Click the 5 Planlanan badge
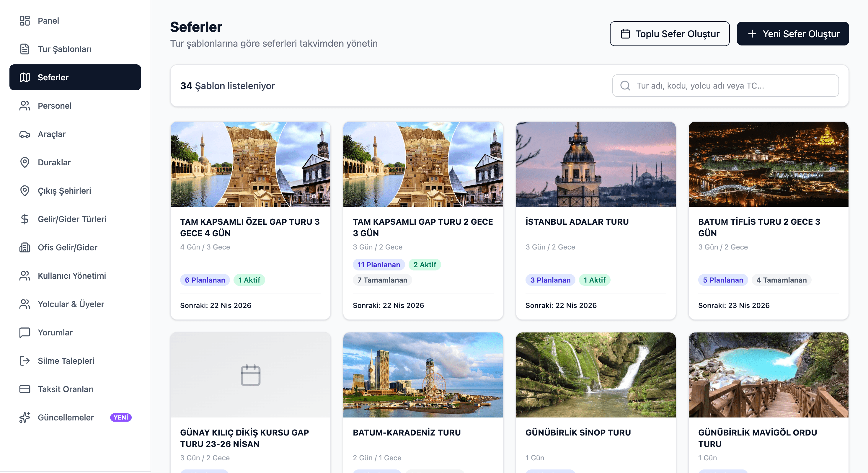Screen dimensions: 868x473 [x=723, y=280]
